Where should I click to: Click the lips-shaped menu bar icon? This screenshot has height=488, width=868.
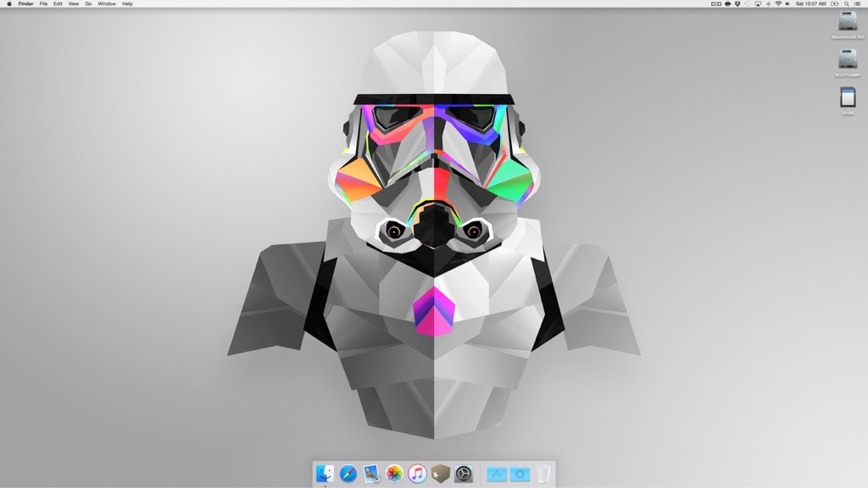[x=727, y=4]
